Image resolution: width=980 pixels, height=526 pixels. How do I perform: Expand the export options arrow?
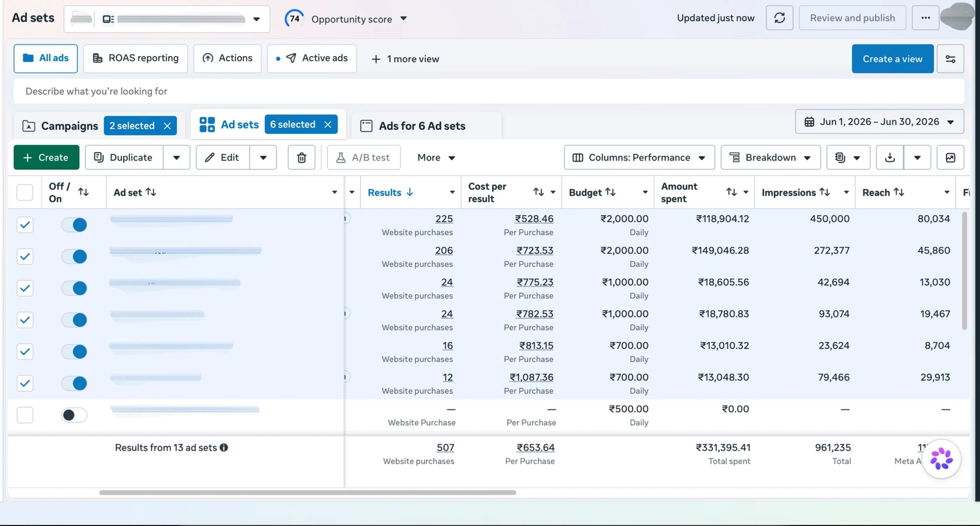pyautogui.click(x=917, y=158)
